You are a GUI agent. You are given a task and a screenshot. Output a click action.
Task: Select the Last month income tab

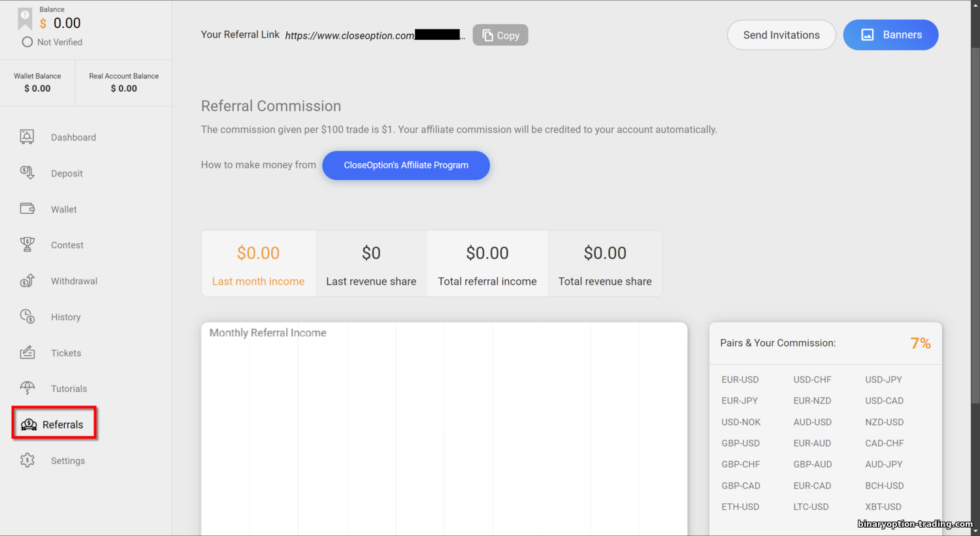[x=258, y=263]
